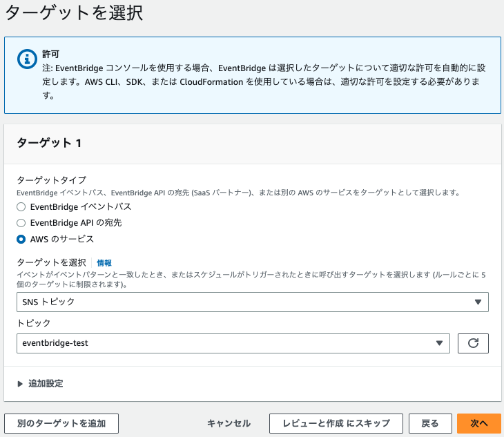The height and width of the screenshot is (437, 504).
Task: Go back with the 戻る button
Action: pos(430,423)
